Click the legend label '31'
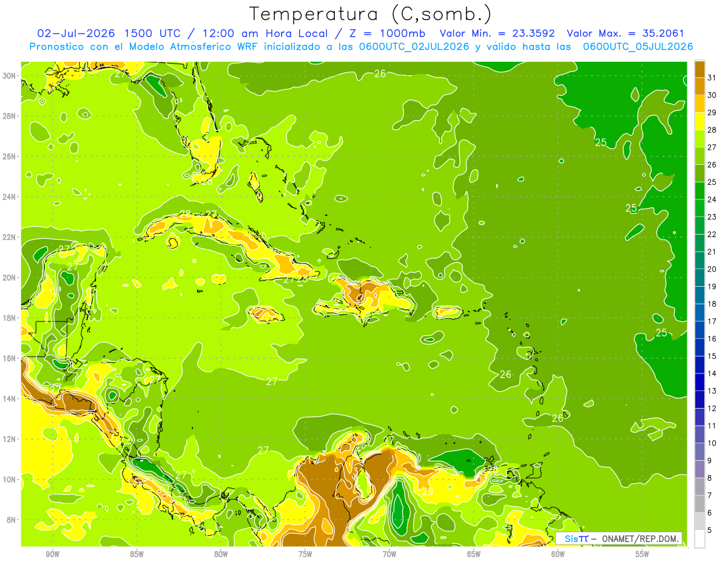The width and height of the screenshot is (728, 562). tap(712, 78)
